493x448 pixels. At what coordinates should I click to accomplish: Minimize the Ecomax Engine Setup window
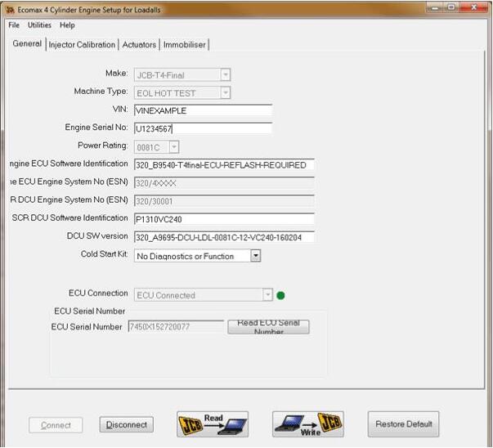[x=435, y=7]
